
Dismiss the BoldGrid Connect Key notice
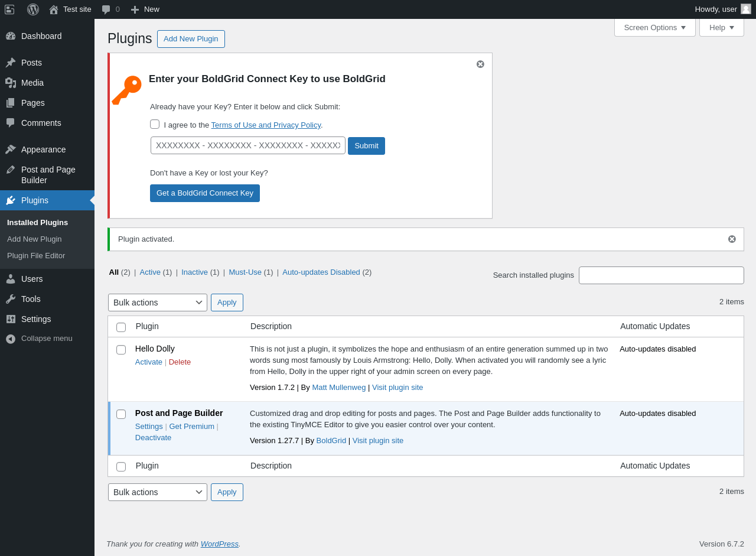pos(480,64)
